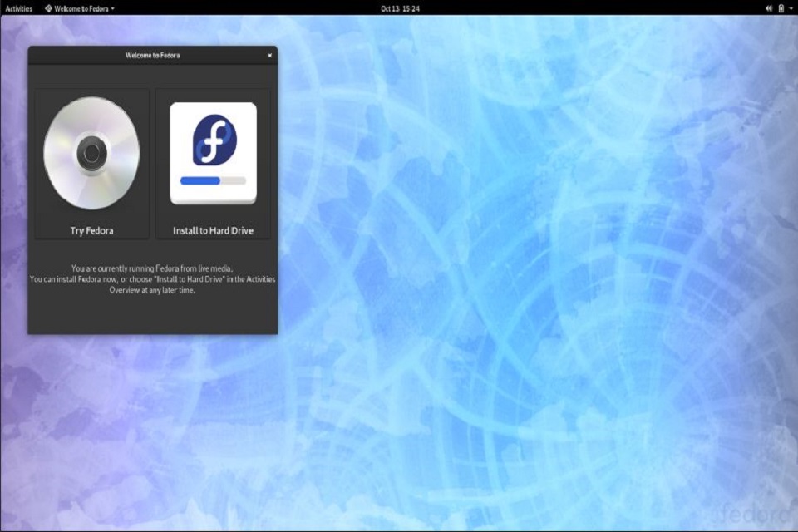Open the Activities overview

pyautogui.click(x=17, y=8)
